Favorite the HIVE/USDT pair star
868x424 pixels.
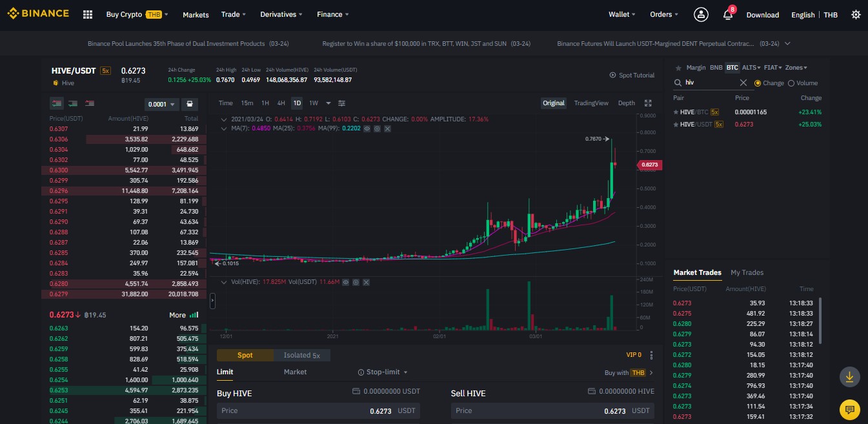[x=676, y=124]
